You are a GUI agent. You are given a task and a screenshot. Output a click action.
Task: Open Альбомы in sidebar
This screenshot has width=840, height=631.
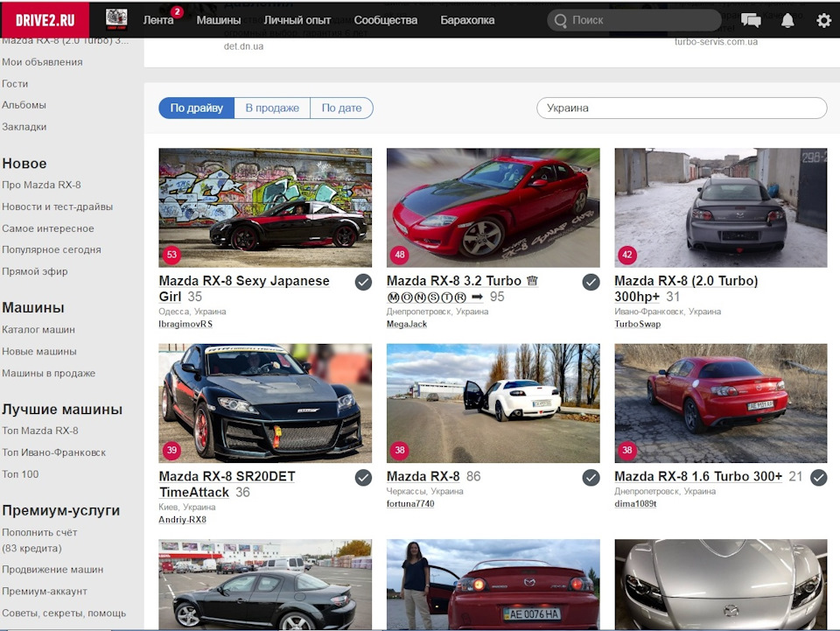(x=24, y=105)
